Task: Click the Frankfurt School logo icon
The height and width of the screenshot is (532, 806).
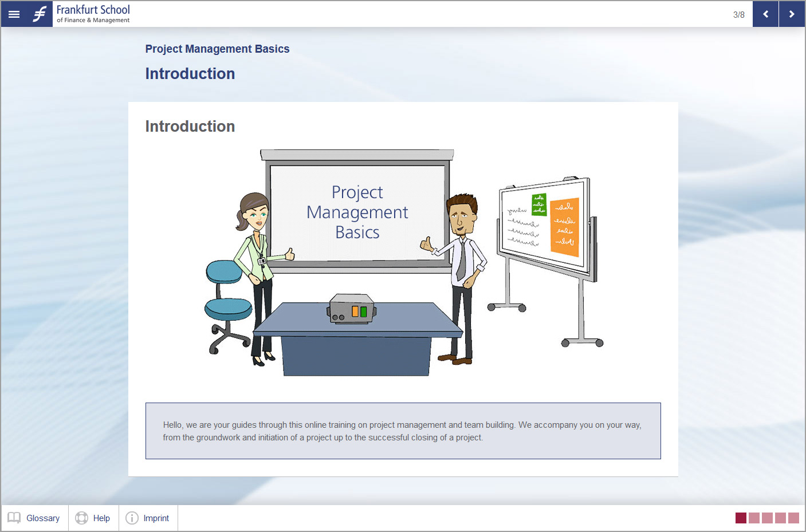Action: [40, 14]
